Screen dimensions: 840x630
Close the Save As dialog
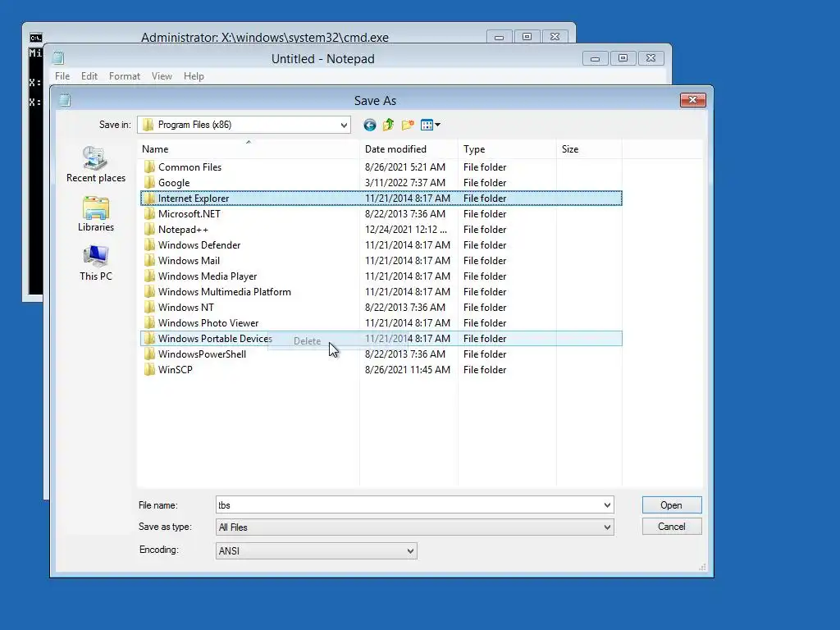(x=692, y=99)
